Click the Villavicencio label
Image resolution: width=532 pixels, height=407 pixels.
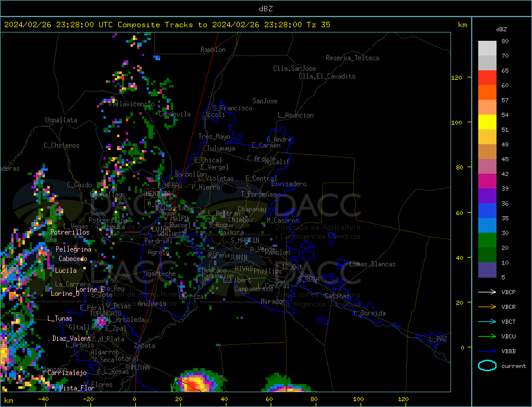[x=131, y=104]
